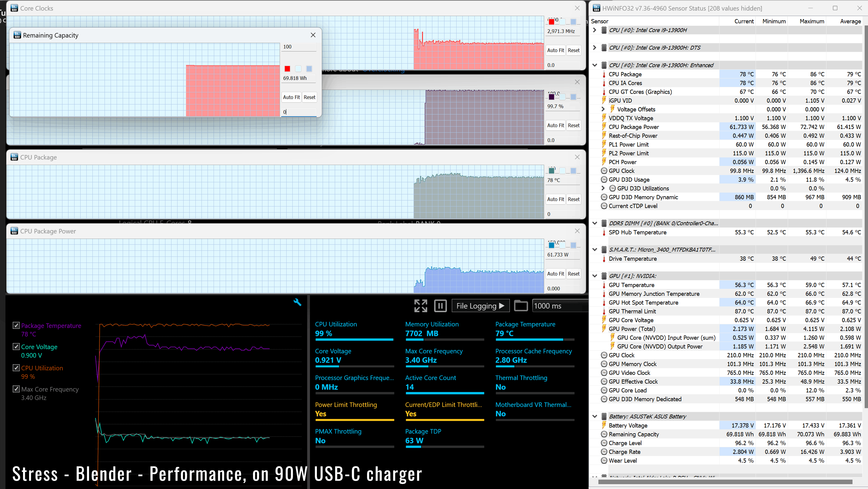Click the iGPU VID lightning icon

604,100
